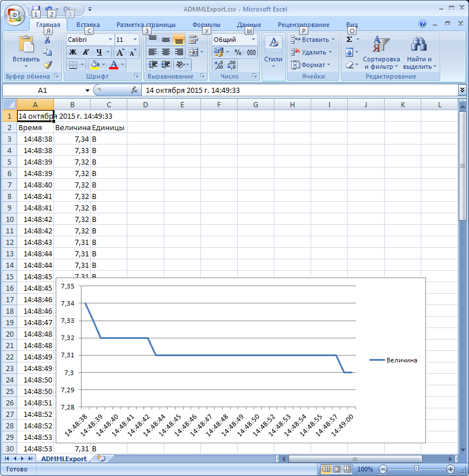Click the zoom slider handle
The height and width of the screenshot is (476, 469).
tap(416, 469)
